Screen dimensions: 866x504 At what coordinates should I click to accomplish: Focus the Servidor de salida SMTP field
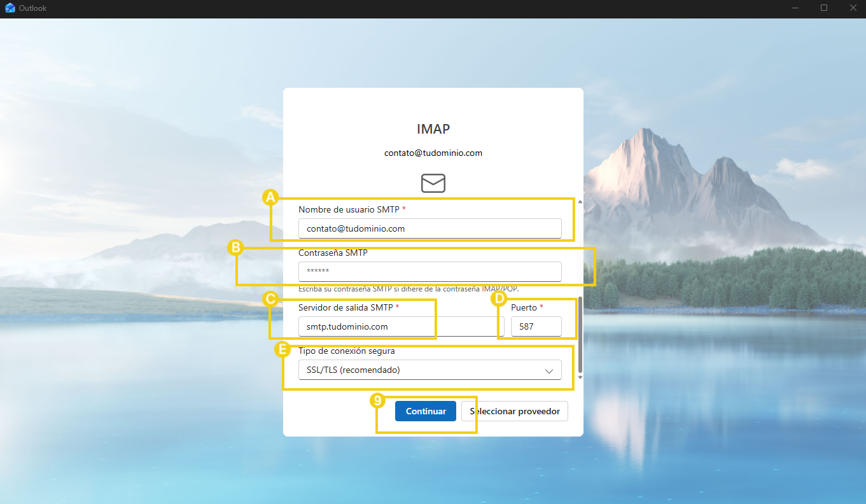coord(367,326)
